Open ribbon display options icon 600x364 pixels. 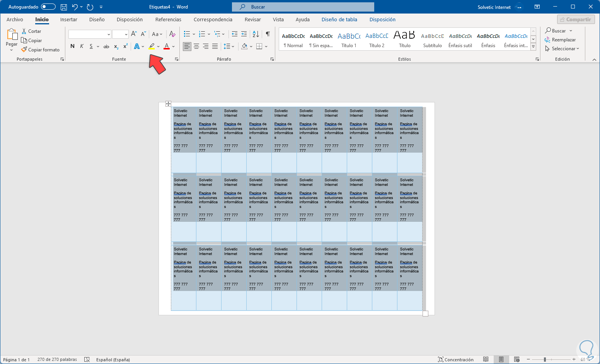[537, 7]
